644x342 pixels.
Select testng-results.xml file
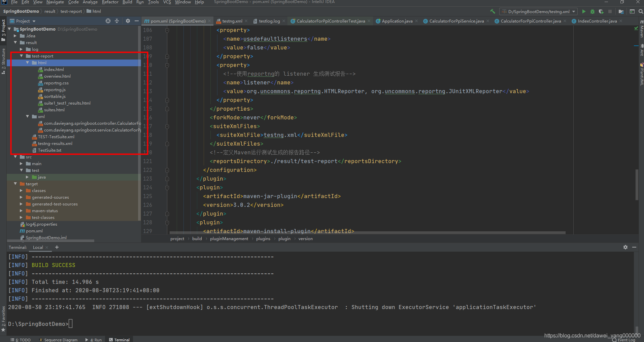55,144
